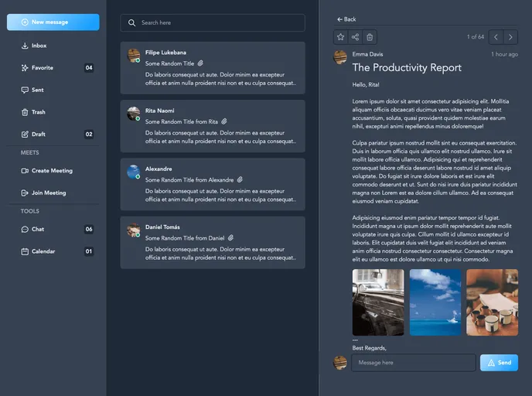The width and height of the screenshot is (532, 396).
Task: Open the message from Alexandre
Action: pyautogui.click(x=213, y=184)
